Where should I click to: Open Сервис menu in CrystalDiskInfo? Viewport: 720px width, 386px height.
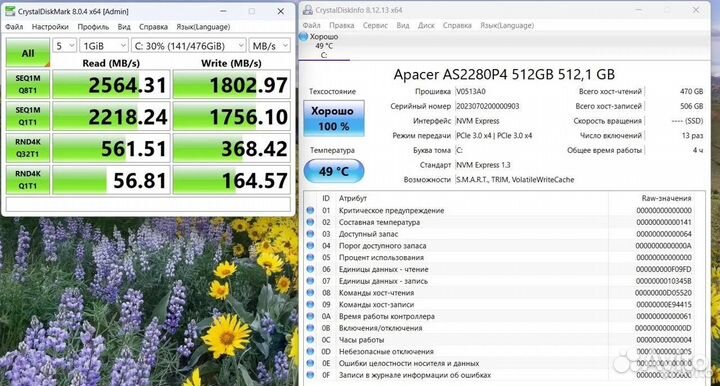pyautogui.click(x=375, y=25)
